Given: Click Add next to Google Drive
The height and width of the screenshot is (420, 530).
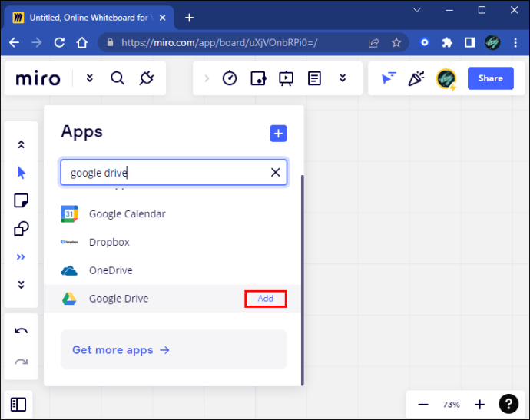Looking at the screenshot, I should coord(266,299).
